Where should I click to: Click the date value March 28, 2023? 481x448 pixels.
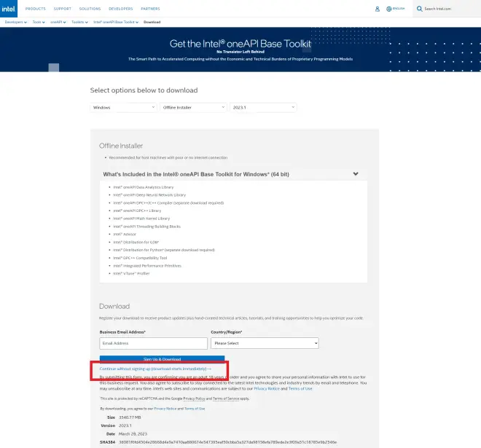(x=133, y=434)
